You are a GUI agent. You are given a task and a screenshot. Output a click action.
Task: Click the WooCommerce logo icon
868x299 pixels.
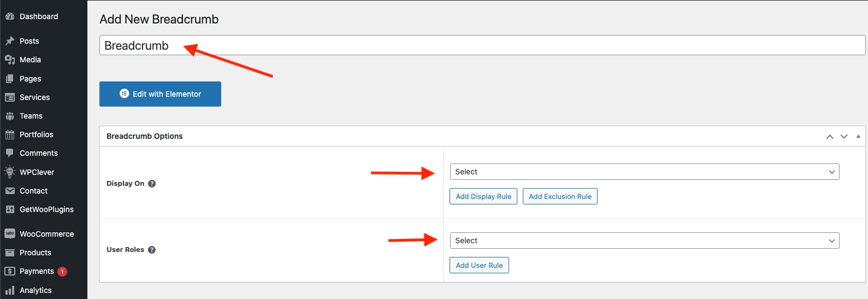tap(10, 234)
